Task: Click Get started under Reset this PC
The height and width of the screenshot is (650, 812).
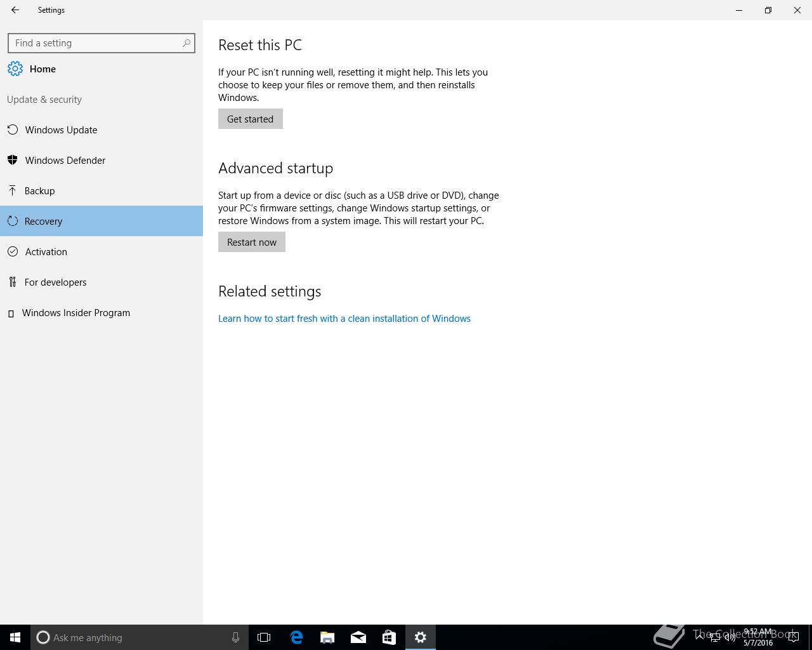Action: (x=251, y=119)
